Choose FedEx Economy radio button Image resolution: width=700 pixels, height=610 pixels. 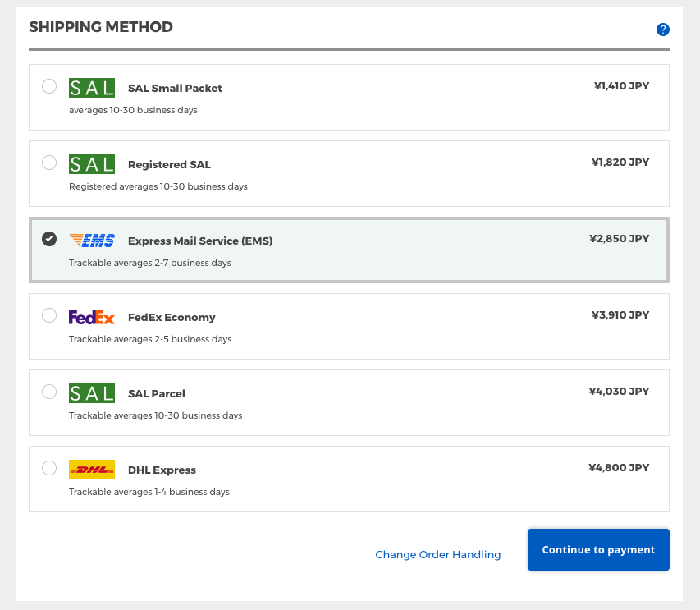point(49,315)
